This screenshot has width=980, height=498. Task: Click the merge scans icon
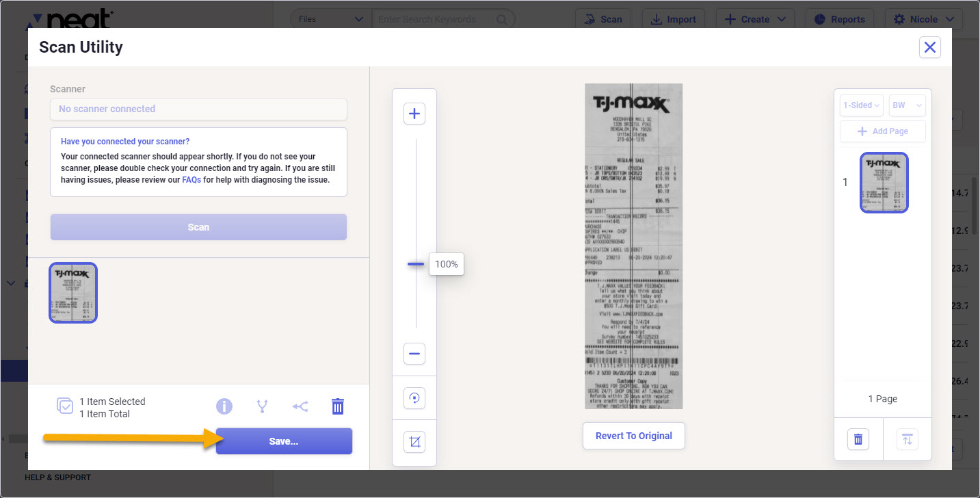[x=300, y=406]
